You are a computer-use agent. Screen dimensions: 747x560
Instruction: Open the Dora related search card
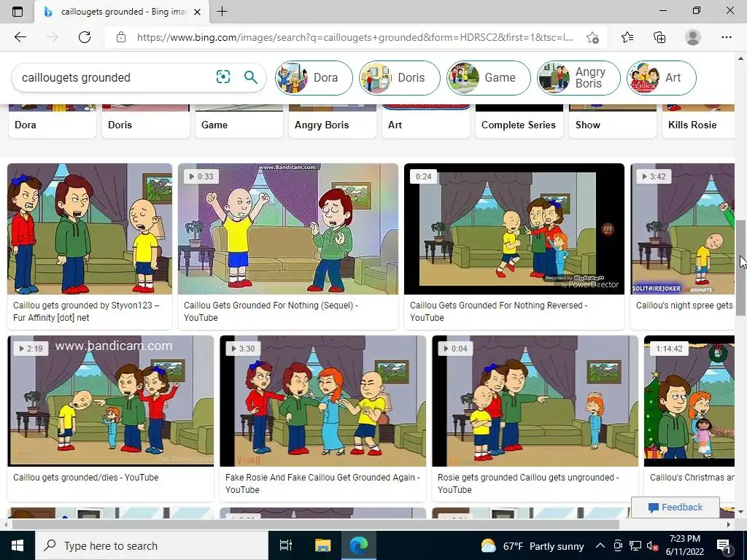pos(53,122)
